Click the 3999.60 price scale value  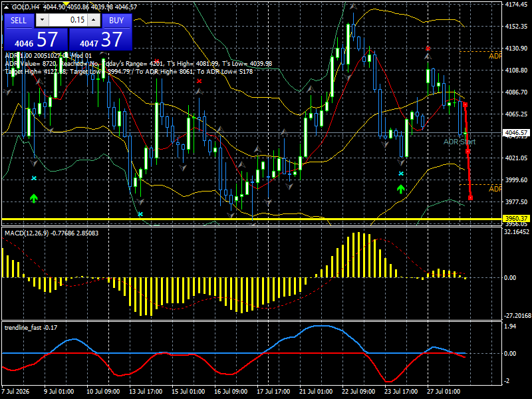[x=516, y=180]
